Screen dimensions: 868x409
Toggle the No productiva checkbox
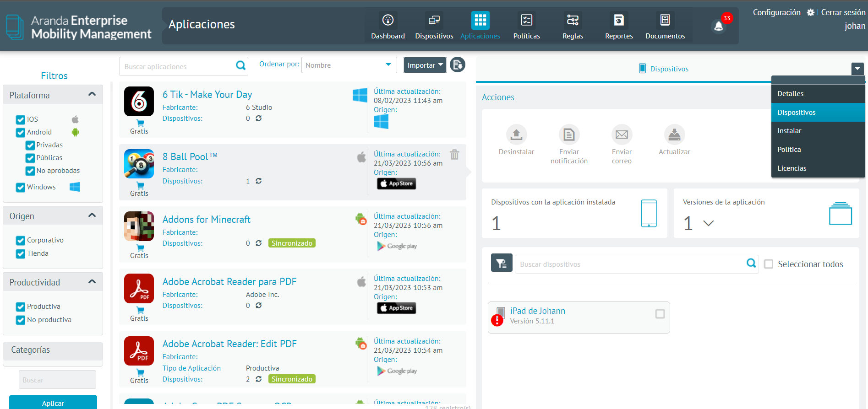coord(21,320)
